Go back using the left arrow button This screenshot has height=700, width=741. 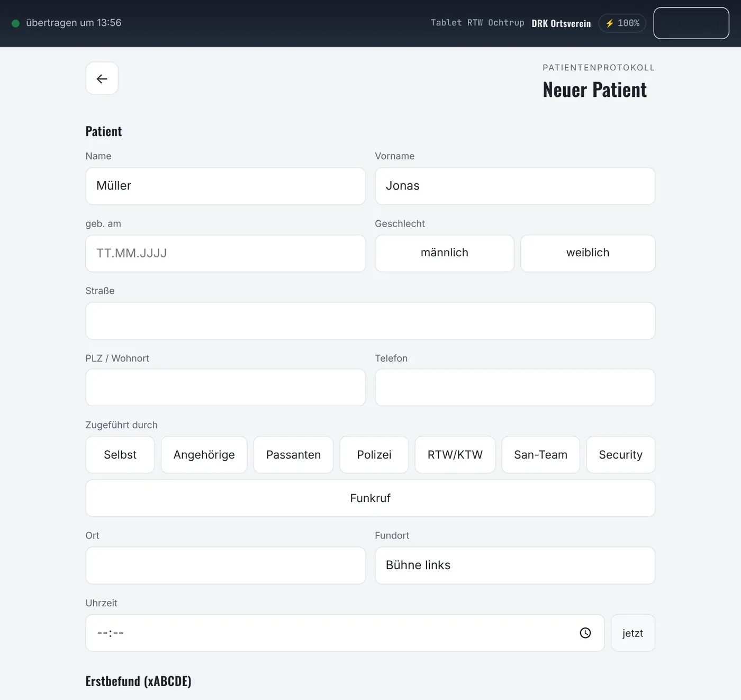coord(102,78)
